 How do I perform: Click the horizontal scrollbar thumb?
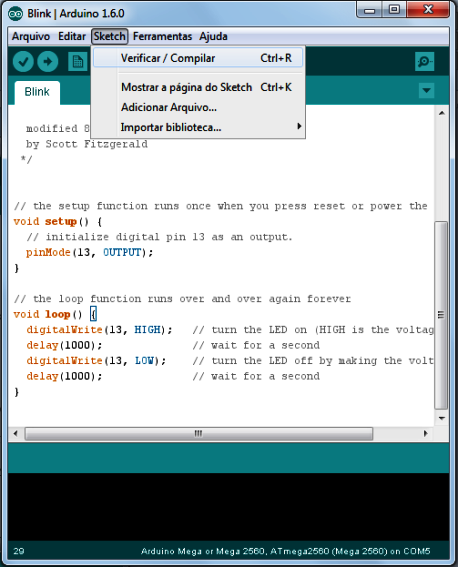point(198,433)
